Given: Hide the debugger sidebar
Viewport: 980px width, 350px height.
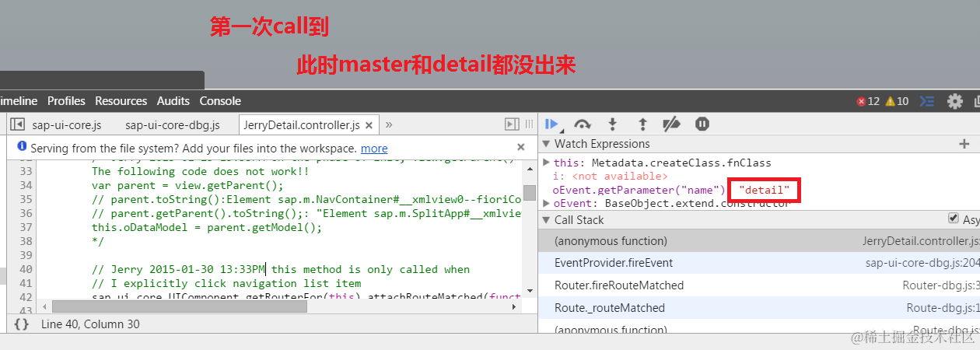Looking at the screenshot, I should click(x=512, y=124).
